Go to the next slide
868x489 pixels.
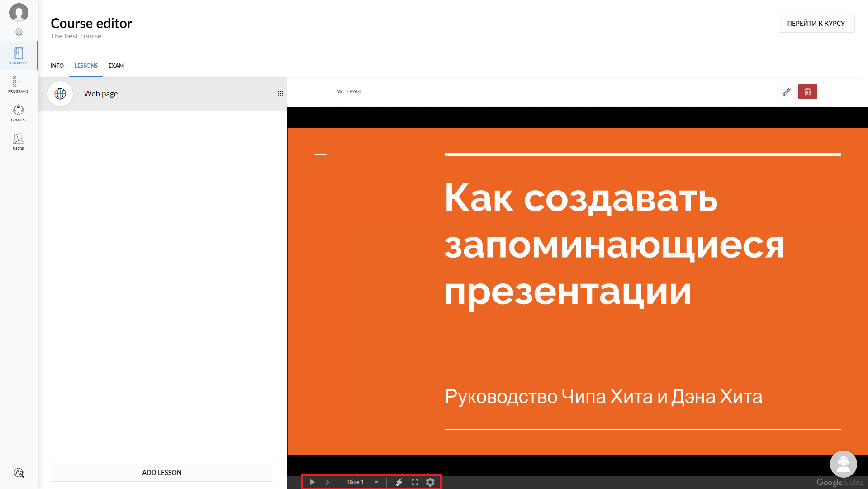click(x=327, y=482)
